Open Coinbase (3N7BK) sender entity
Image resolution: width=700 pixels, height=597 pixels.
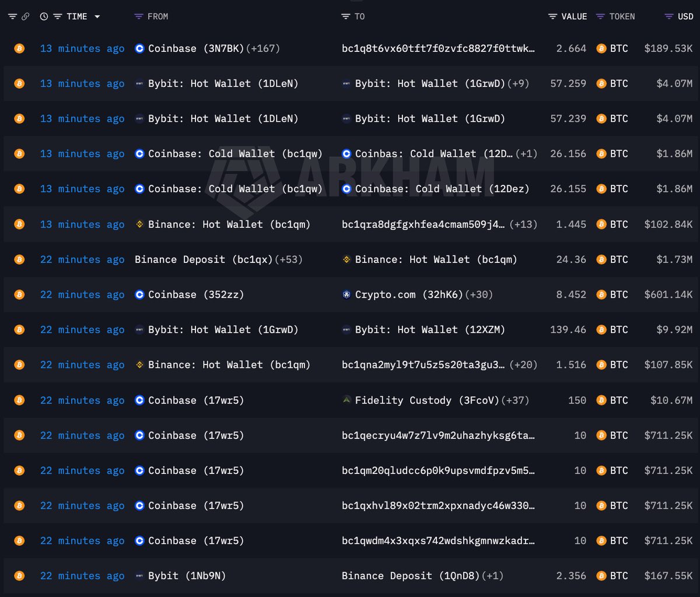(x=196, y=48)
